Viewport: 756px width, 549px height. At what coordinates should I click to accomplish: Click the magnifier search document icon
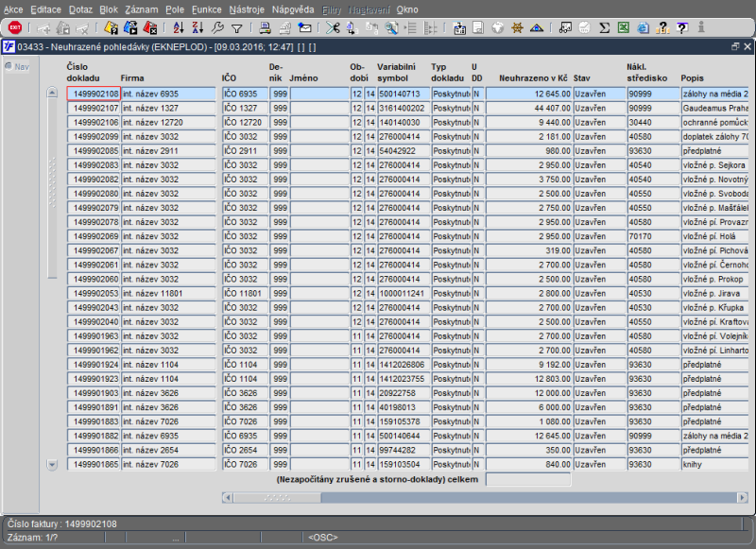point(391,28)
